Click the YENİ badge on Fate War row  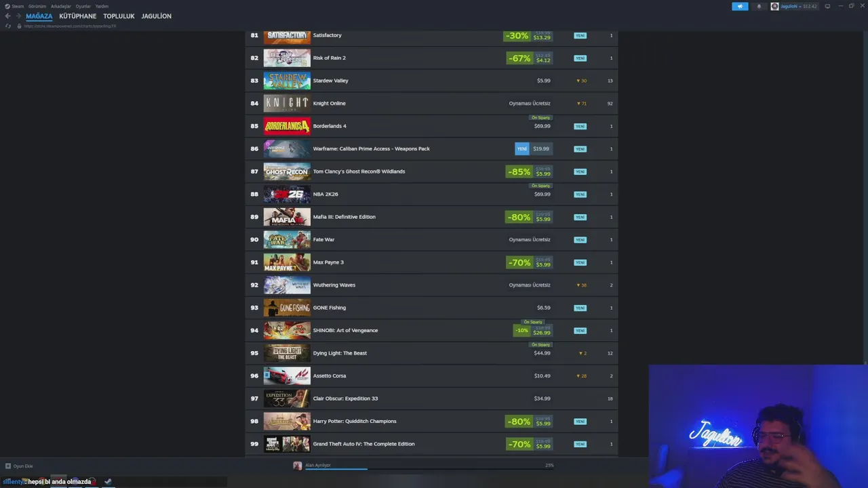point(580,240)
